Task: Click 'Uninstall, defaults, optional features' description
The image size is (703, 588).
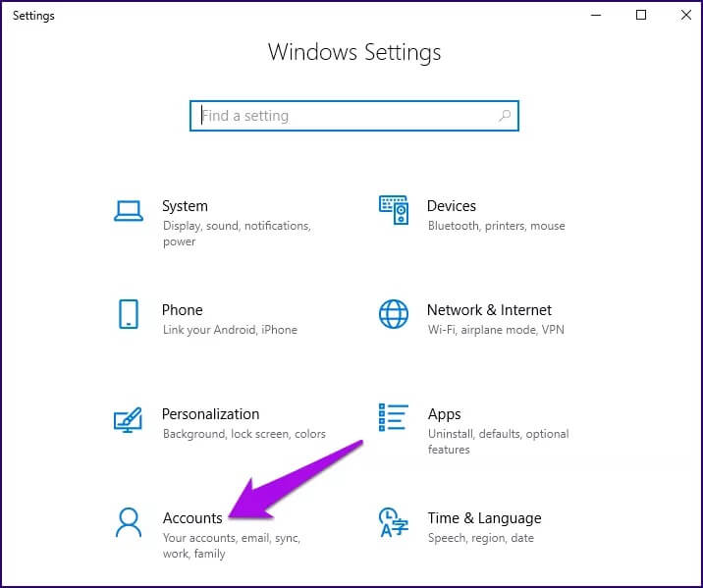Action: click(x=498, y=442)
